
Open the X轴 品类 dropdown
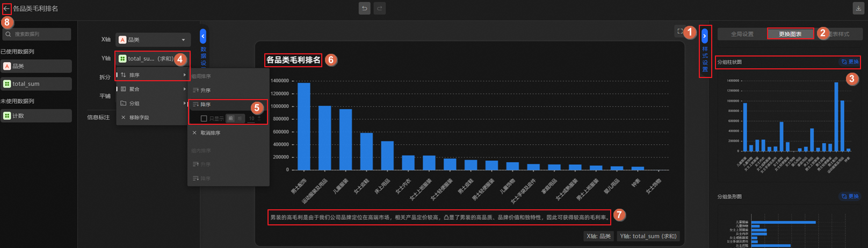tap(153, 40)
